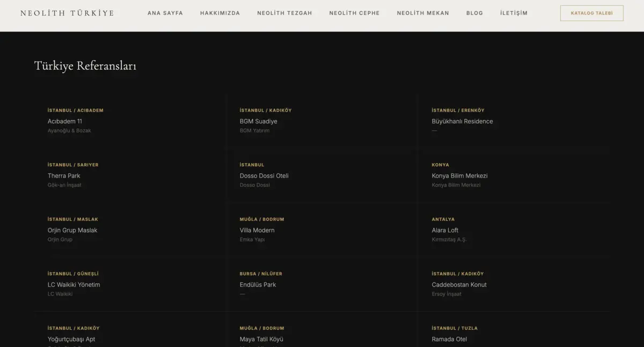The width and height of the screenshot is (644, 347).
Task: Click the ANTALYA location label
Action: click(x=443, y=219)
